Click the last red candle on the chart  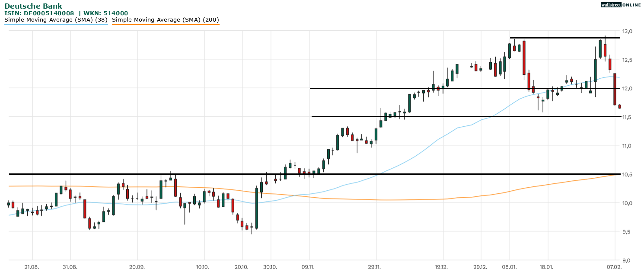point(619,106)
